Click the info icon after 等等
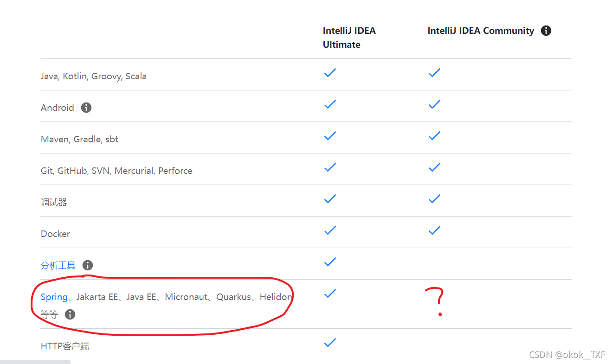This screenshot has height=364, width=612. tap(70, 314)
